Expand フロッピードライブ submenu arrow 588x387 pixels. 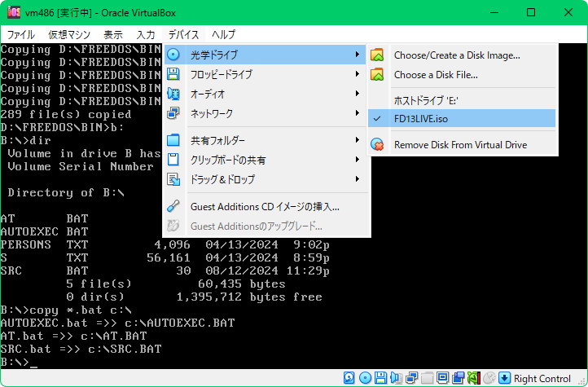click(x=358, y=74)
